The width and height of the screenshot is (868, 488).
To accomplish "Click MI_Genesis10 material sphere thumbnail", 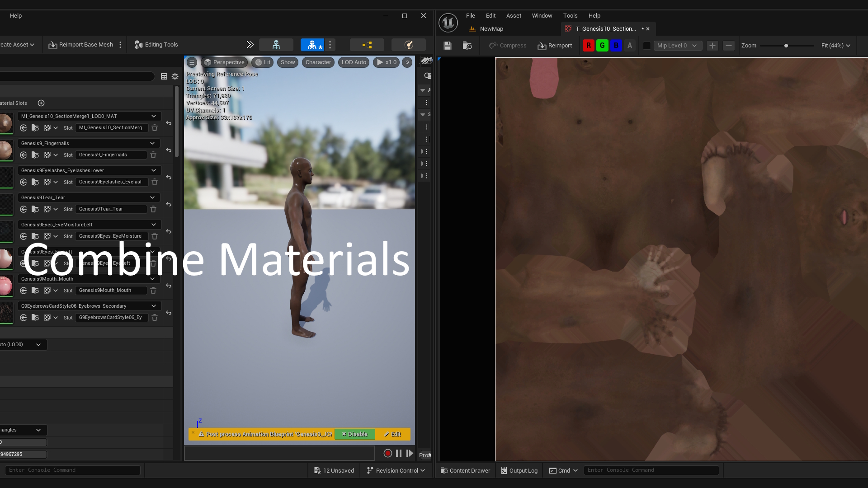I will click(6, 123).
